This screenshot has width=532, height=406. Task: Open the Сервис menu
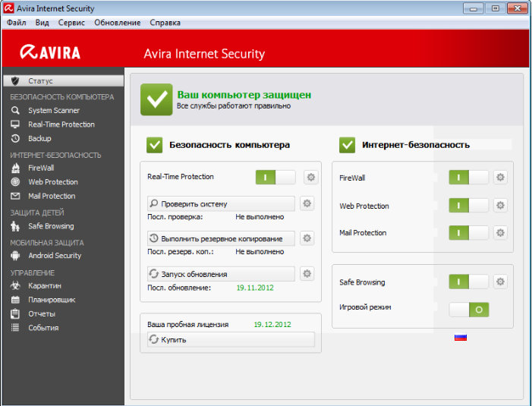(71, 23)
